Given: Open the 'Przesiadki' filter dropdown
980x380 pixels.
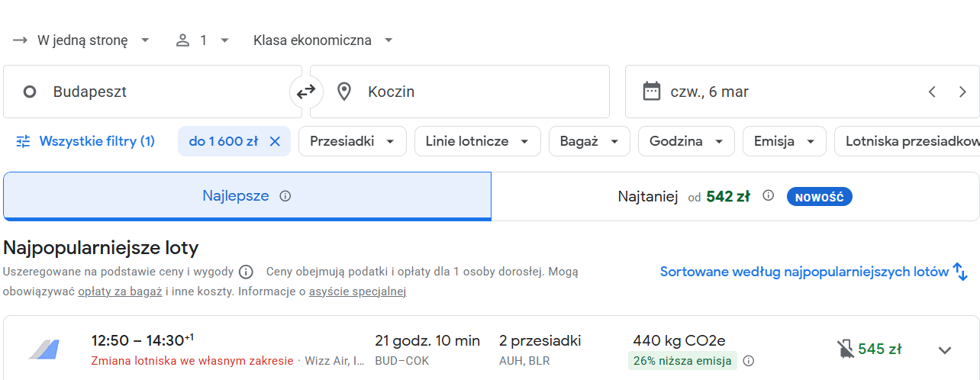Looking at the screenshot, I should point(353,141).
